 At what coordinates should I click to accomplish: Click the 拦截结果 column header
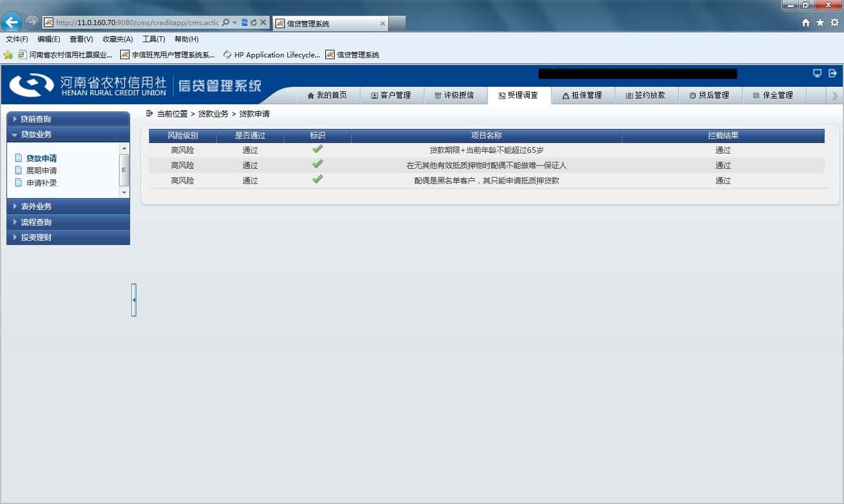723,135
